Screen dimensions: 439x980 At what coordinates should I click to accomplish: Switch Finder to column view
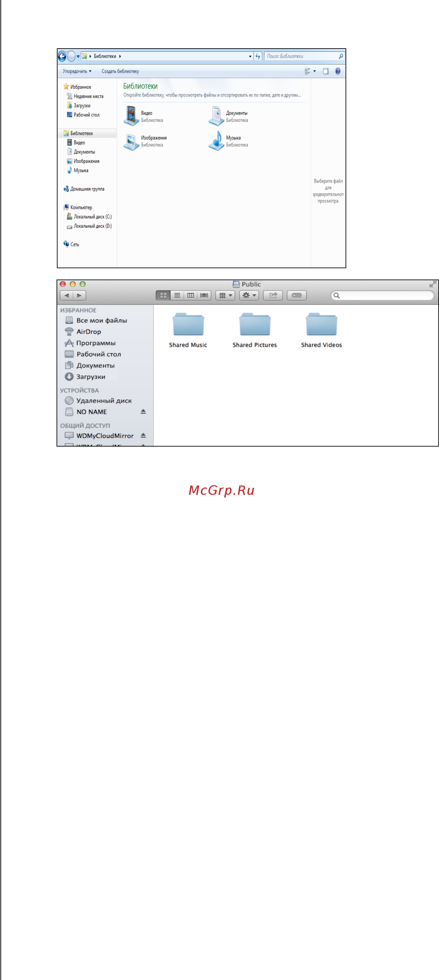tap(191, 295)
